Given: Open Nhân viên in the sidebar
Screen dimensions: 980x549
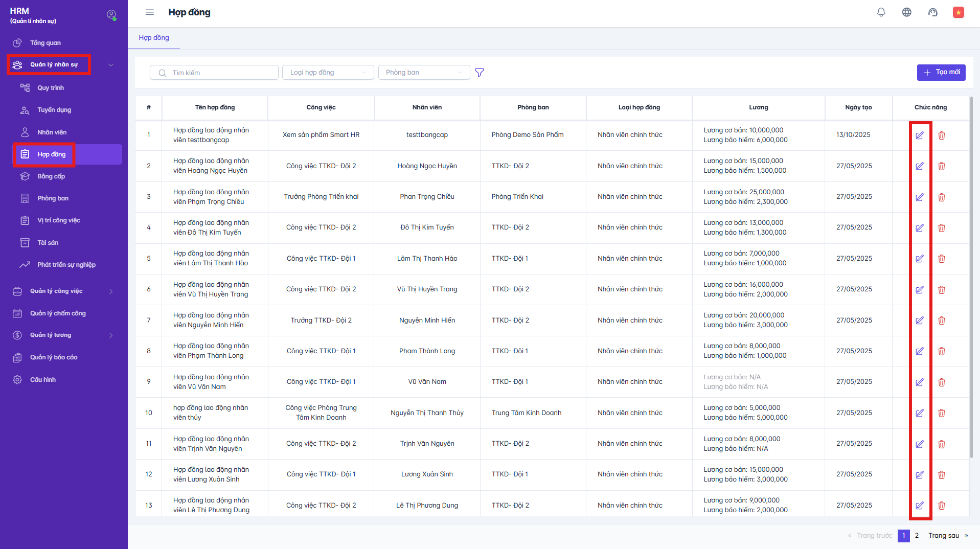Looking at the screenshot, I should (52, 132).
